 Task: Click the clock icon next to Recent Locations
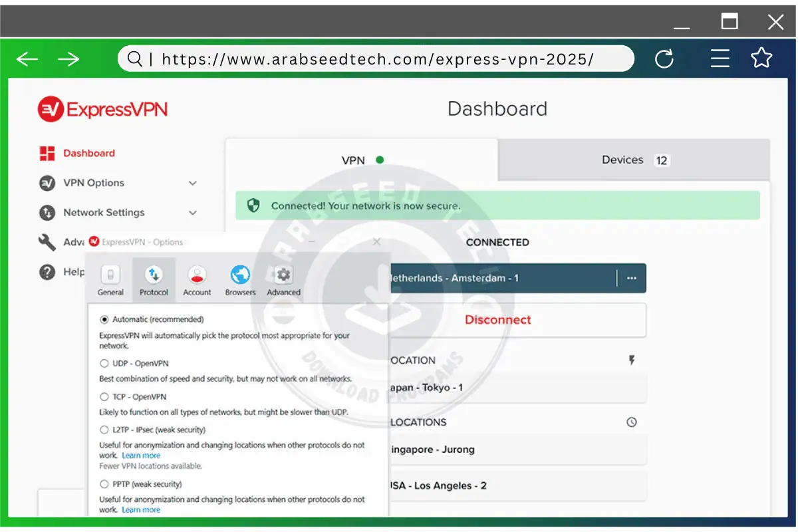631,422
